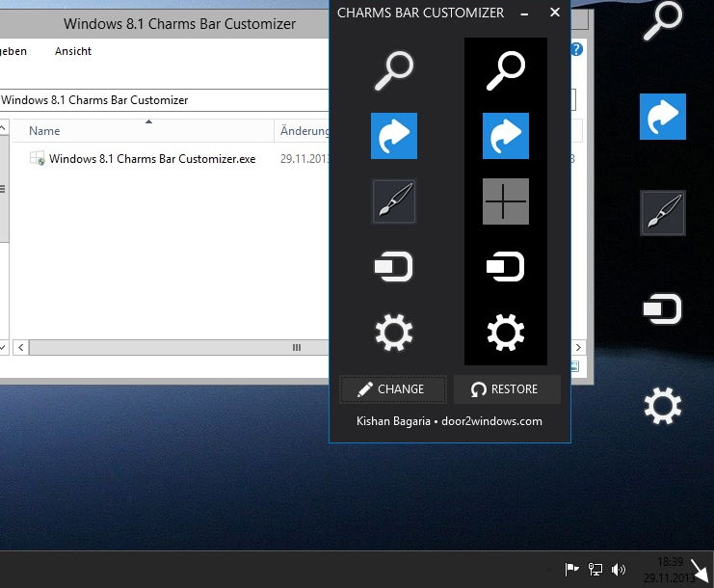Click the Share charm icon in the customizer's left column

pos(394,136)
